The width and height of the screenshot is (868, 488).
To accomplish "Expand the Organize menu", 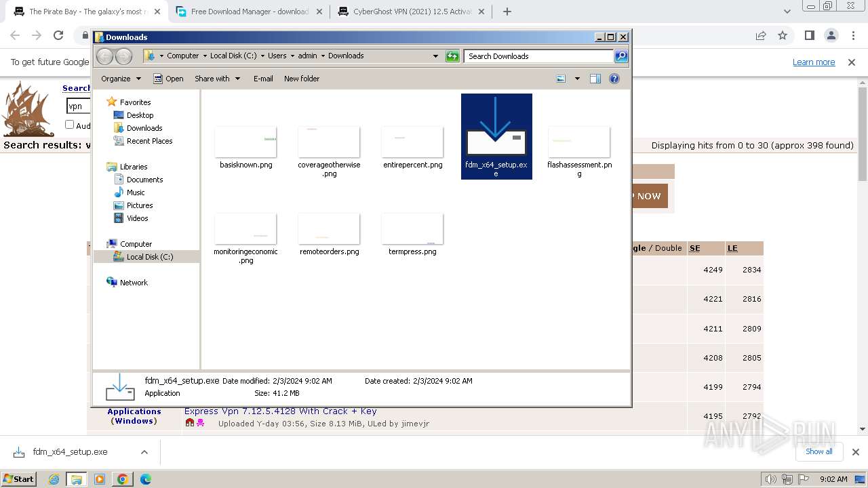I will point(121,79).
